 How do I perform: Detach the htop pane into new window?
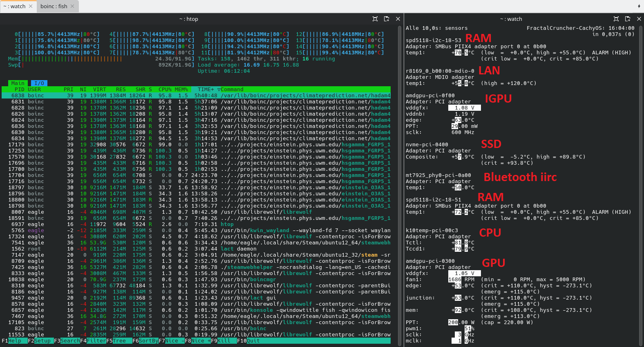pos(387,19)
